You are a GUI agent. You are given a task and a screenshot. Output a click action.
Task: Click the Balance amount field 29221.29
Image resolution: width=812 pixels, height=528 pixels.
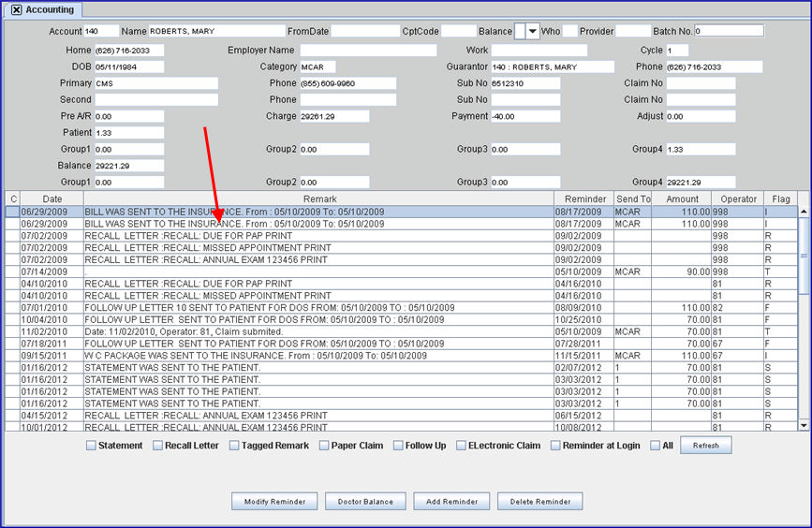129,166
